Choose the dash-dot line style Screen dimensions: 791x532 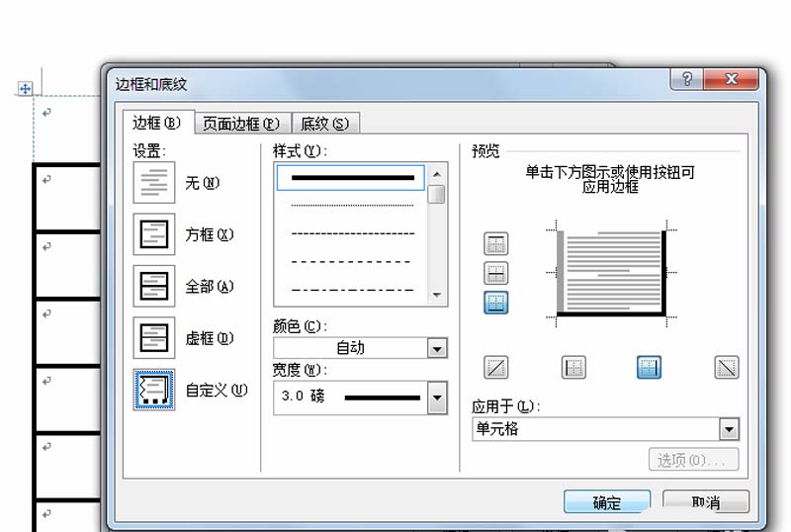tap(352, 291)
